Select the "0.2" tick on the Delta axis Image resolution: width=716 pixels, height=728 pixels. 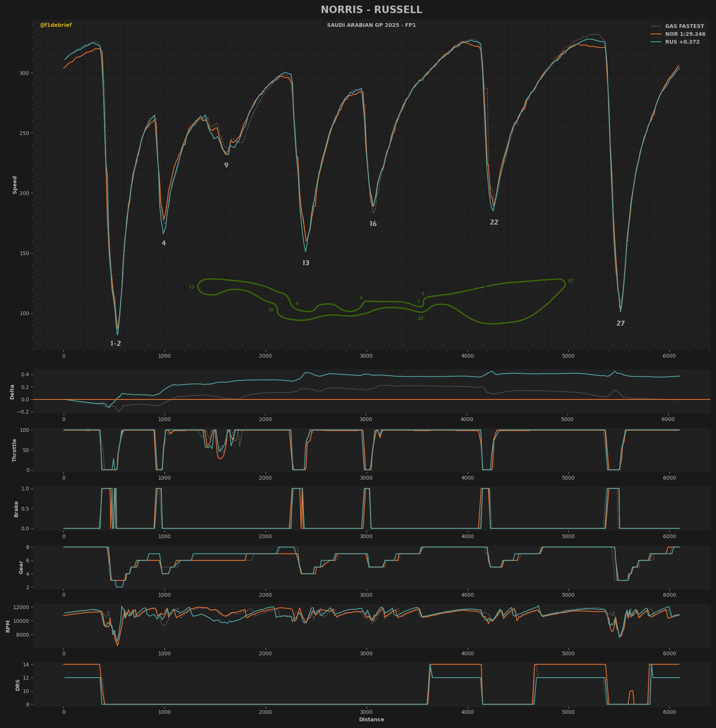pyautogui.click(x=25, y=387)
